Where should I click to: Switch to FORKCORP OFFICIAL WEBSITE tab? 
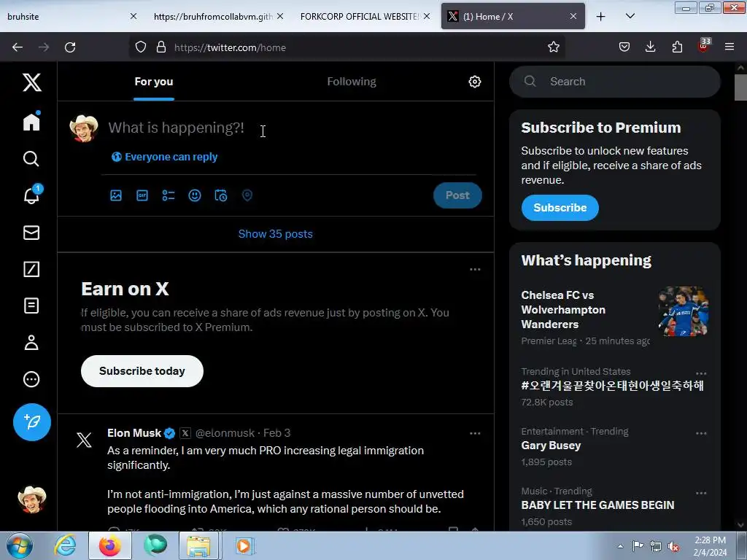click(x=365, y=16)
